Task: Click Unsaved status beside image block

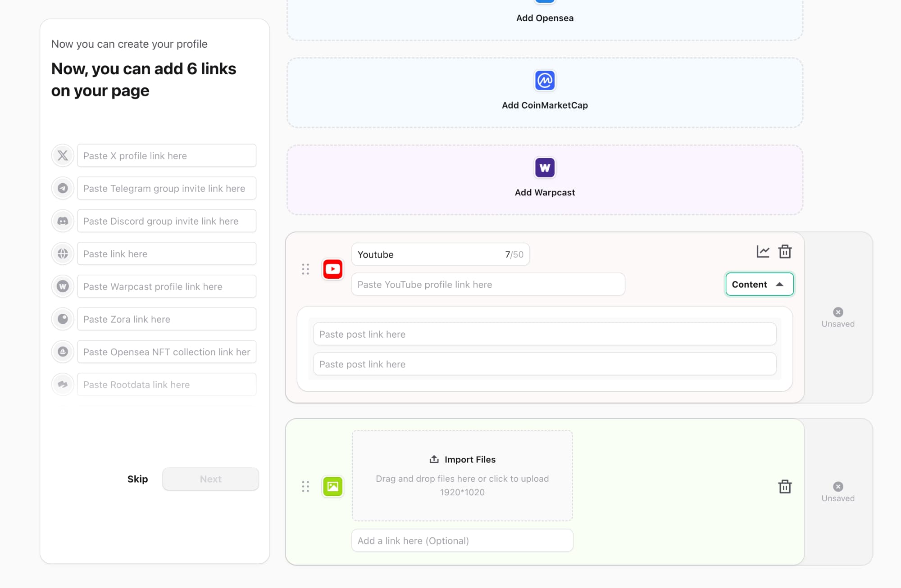Action: (x=837, y=492)
